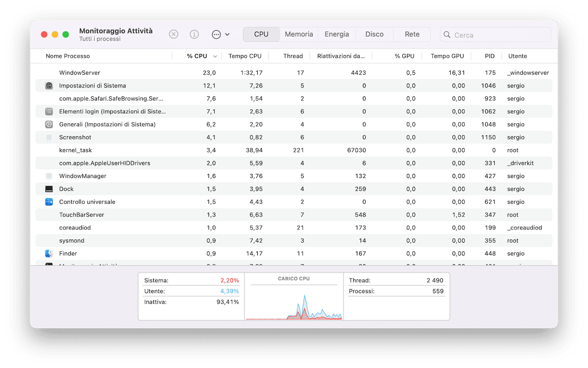588x368 pixels.
Task: Open the Energia tab
Action: pos(337,34)
